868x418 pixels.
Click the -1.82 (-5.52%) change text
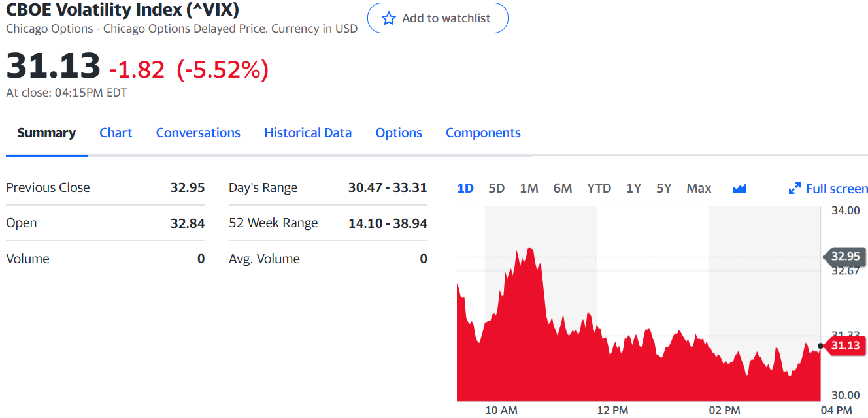(189, 69)
